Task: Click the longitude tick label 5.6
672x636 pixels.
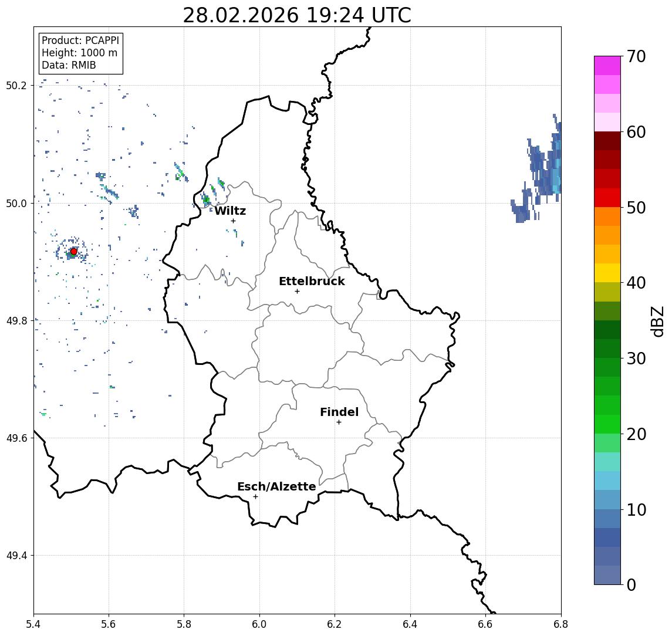Action: [x=109, y=624]
